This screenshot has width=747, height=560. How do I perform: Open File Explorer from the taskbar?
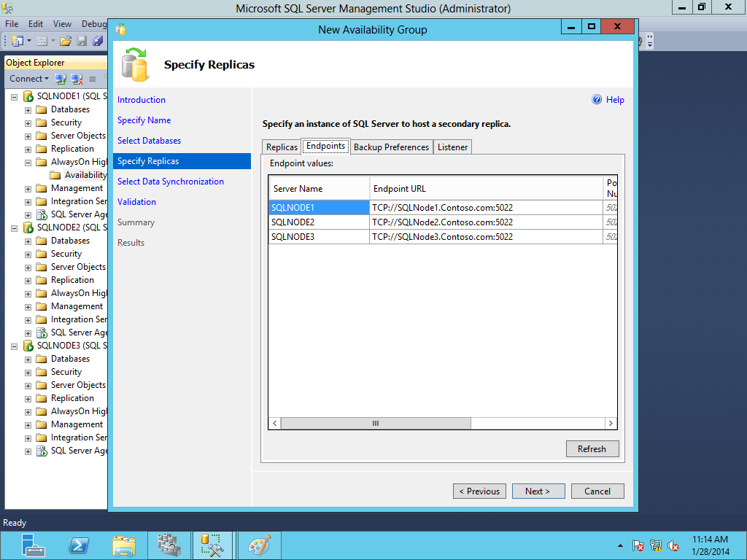coord(124,545)
